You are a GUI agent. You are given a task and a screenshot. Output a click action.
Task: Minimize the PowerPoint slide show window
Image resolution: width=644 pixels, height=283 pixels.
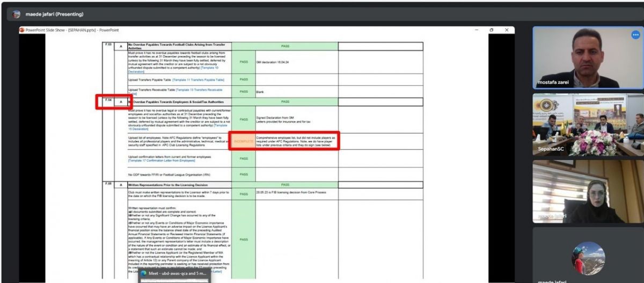pos(476,30)
